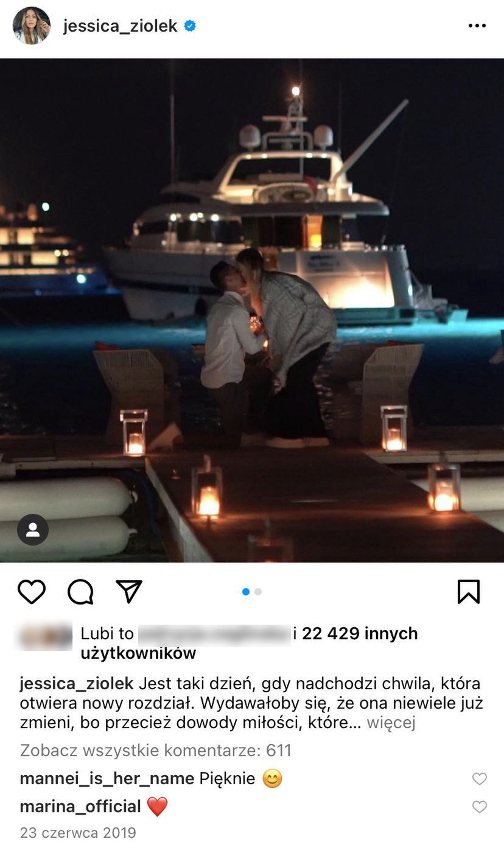
Task: Save the post with bookmark icon
Action: pos(469,591)
